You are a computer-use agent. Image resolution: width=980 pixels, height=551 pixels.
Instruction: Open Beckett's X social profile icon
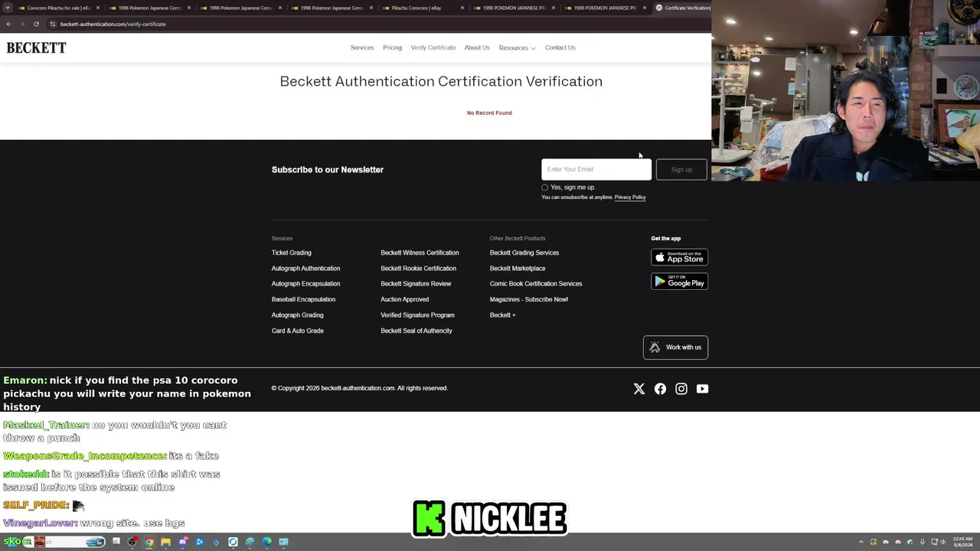(x=639, y=389)
